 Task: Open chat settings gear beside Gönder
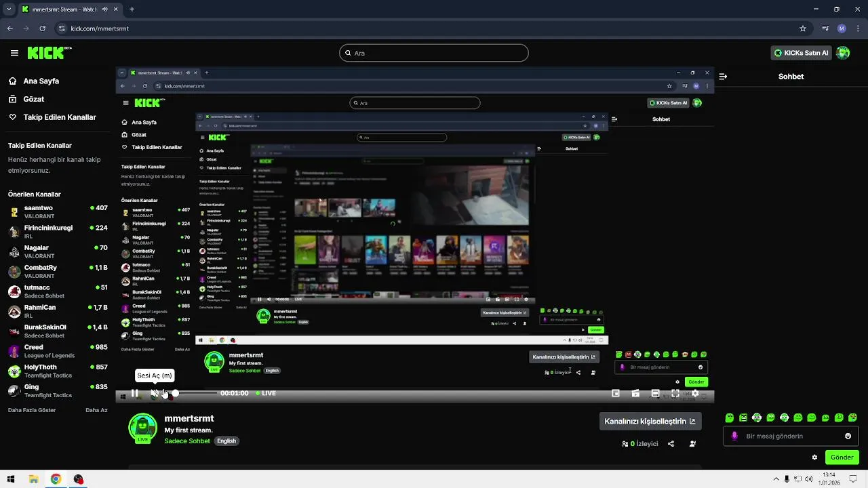pyautogui.click(x=814, y=457)
